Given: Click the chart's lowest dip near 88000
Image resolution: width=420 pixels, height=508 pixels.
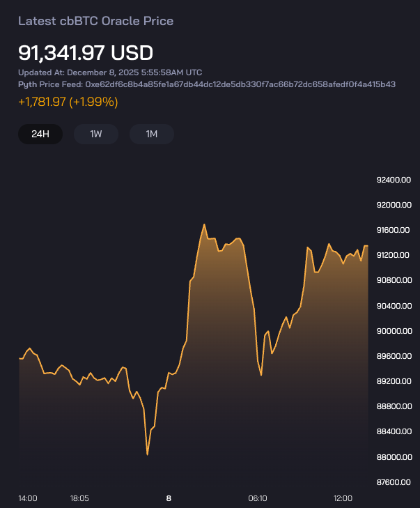Looking at the screenshot, I should [148, 454].
